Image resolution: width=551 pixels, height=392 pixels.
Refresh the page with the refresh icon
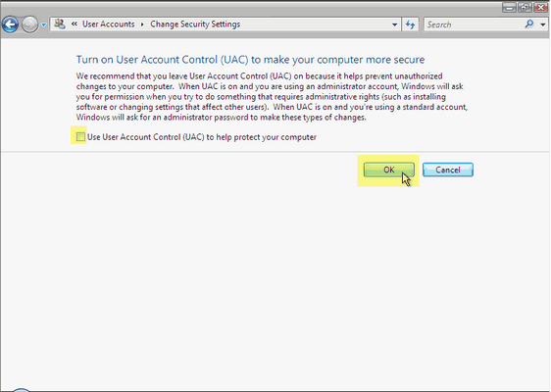point(410,24)
